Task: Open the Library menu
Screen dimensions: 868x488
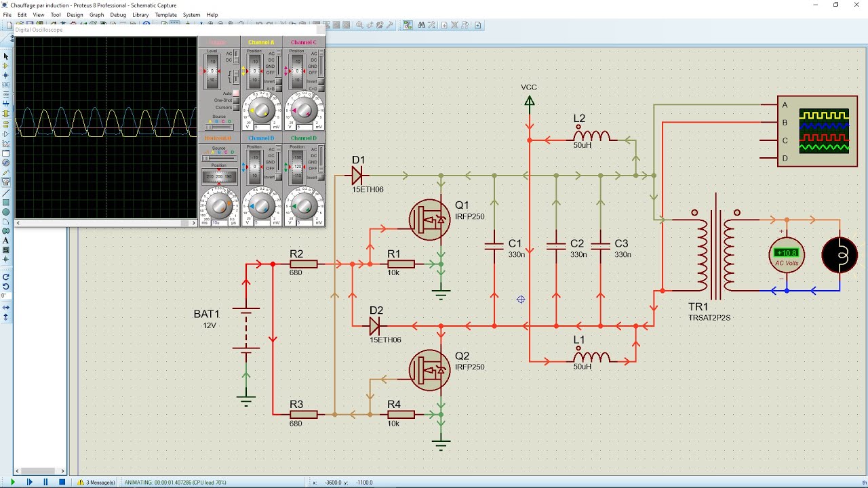Action: [x=140, y=14]
